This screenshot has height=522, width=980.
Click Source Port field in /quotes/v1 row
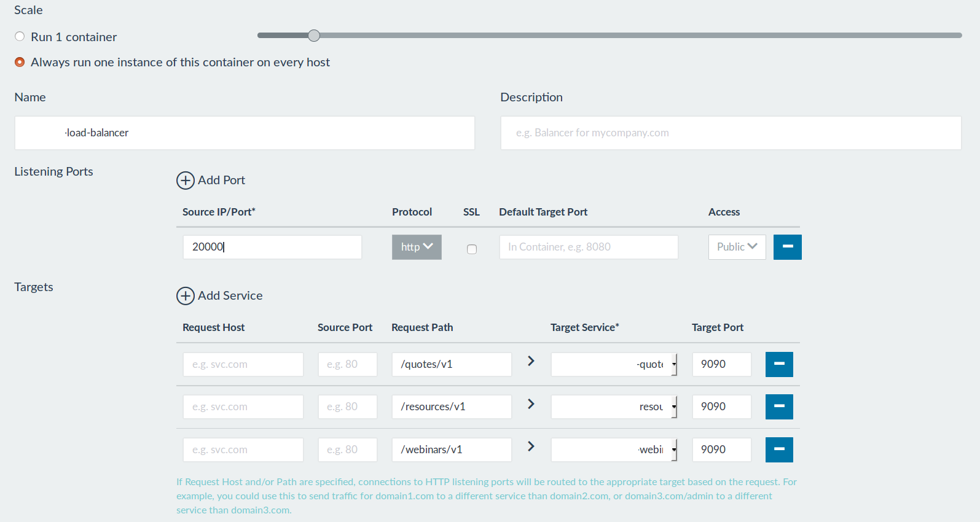pyautogui.click(x=348, y=364)
